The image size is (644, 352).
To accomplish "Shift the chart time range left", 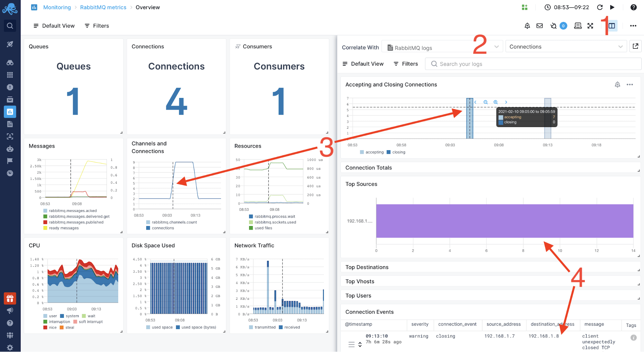I will coord(476,102).
